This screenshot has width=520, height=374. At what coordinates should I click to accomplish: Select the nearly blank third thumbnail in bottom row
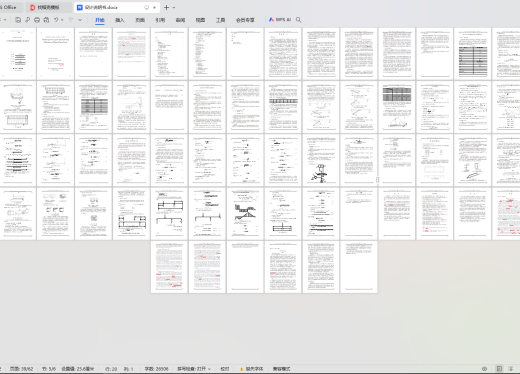(245, 267)
